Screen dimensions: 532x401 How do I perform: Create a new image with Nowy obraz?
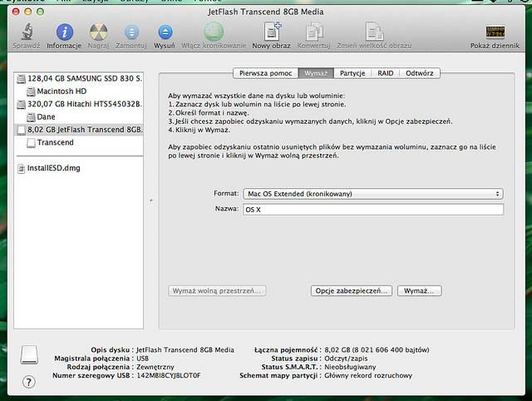272,32
